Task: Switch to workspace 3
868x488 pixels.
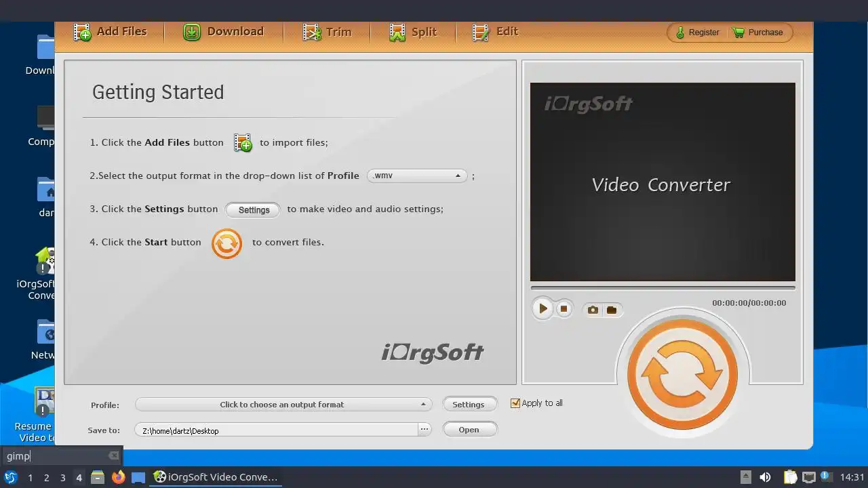Action: 62,478
